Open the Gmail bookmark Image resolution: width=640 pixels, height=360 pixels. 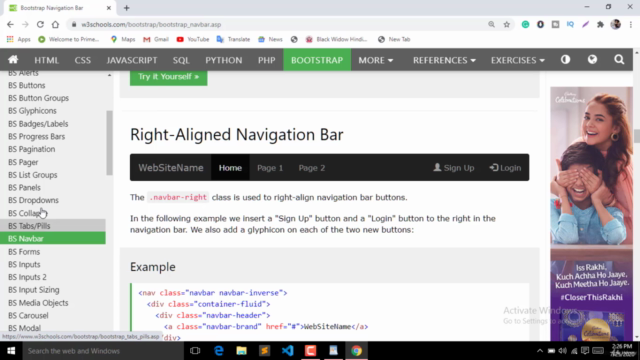coord(156,39)
